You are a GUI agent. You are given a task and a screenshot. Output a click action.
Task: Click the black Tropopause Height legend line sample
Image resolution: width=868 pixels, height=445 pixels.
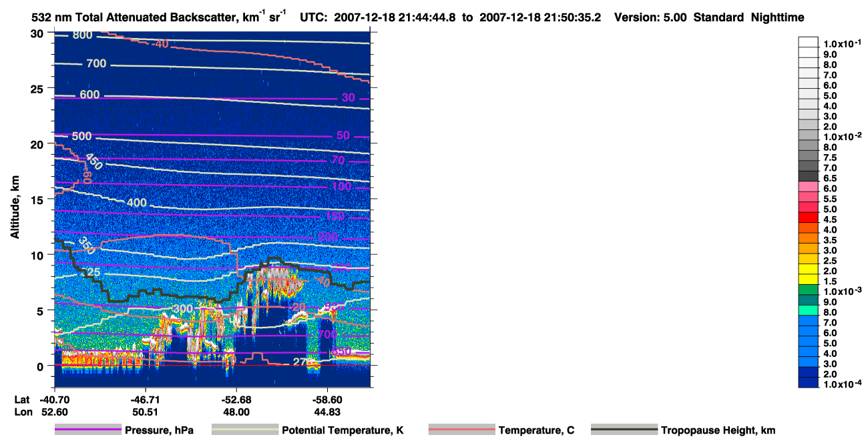[x=624, y=430]
